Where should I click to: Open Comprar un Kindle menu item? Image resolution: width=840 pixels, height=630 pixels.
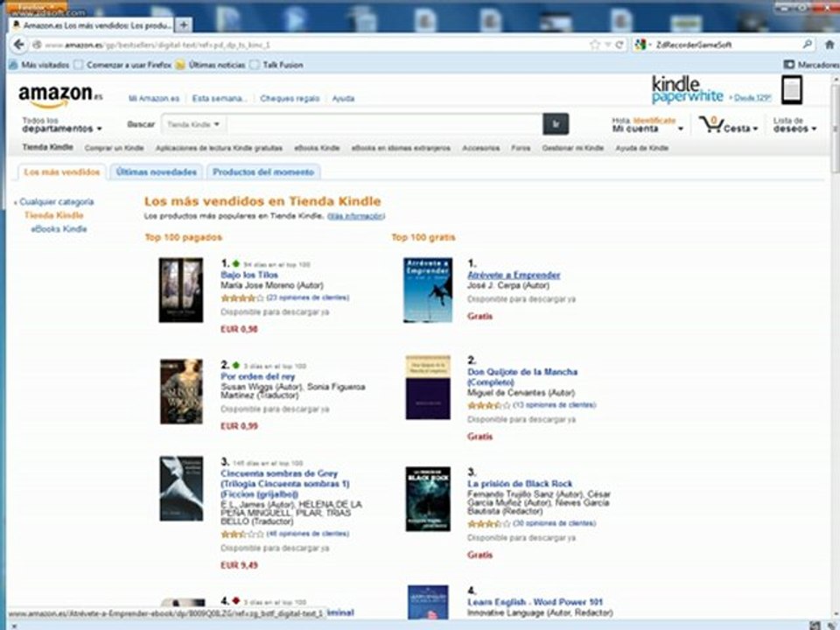(114, 148)
